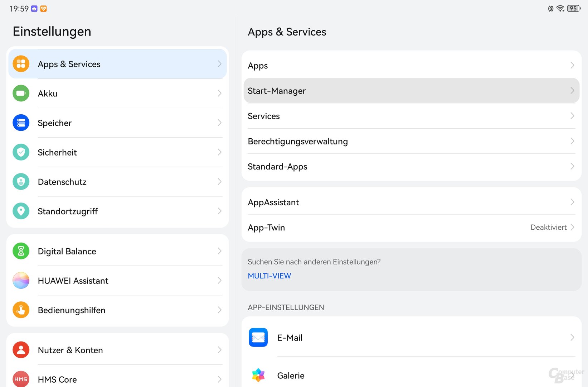Tap the purple notification icon in status bar
The image size is (588, 387).
(34, 9)
